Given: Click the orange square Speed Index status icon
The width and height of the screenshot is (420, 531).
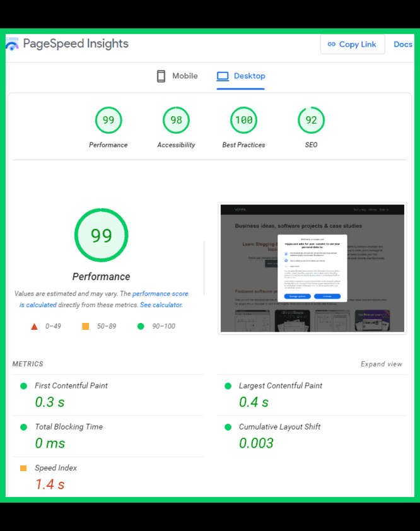Looking at the screenshot, I should 23,469.
